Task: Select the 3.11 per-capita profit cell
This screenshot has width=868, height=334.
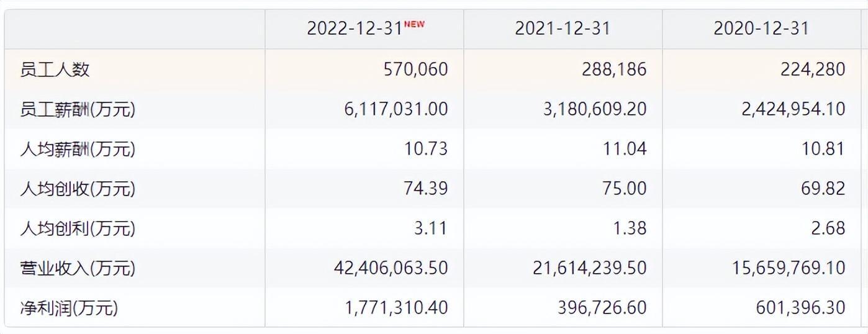Action: [x=432, y=228]
